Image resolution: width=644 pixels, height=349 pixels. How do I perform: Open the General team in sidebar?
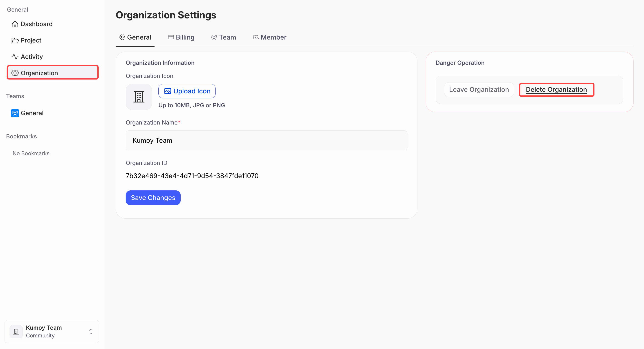(32, 113)
